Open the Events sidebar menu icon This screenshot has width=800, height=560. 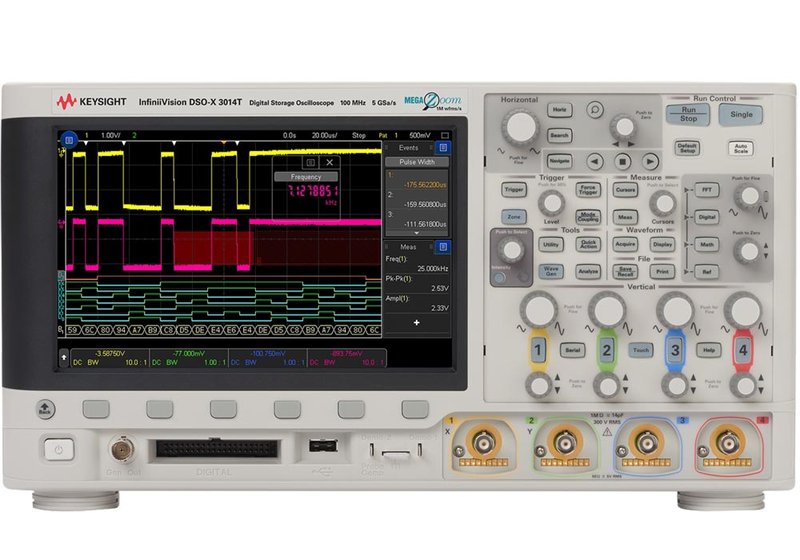[443, 148]
